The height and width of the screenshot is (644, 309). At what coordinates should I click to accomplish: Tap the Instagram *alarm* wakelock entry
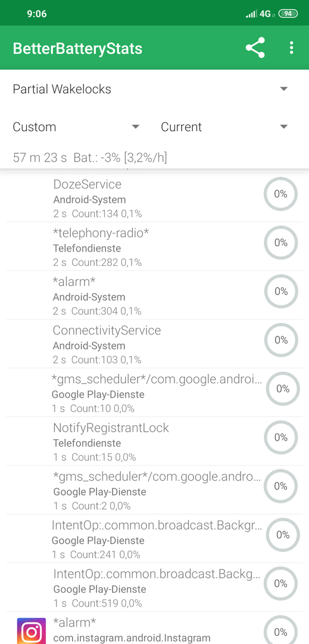155,628
